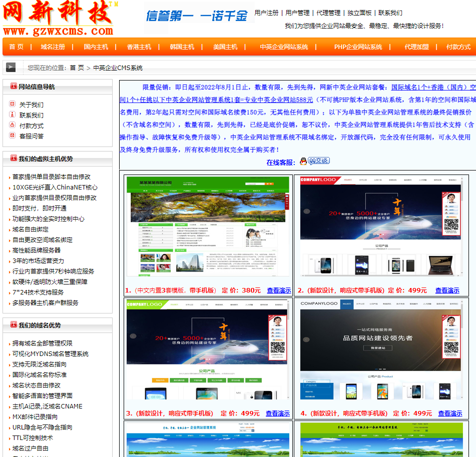Image resolution: width=476 pixels, height=457 pixels.
Task: Click the 国际域名1个+香港 promo link
Action: (433, 87)
